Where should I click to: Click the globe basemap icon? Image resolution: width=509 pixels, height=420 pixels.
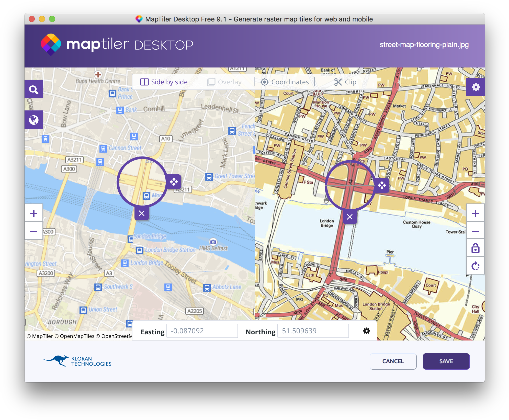[34, 120]
